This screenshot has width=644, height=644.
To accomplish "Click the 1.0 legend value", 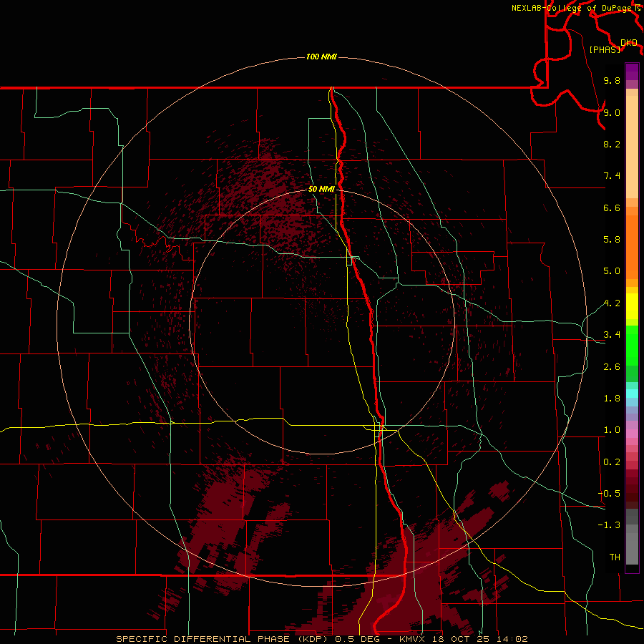I will pos(612,430).
